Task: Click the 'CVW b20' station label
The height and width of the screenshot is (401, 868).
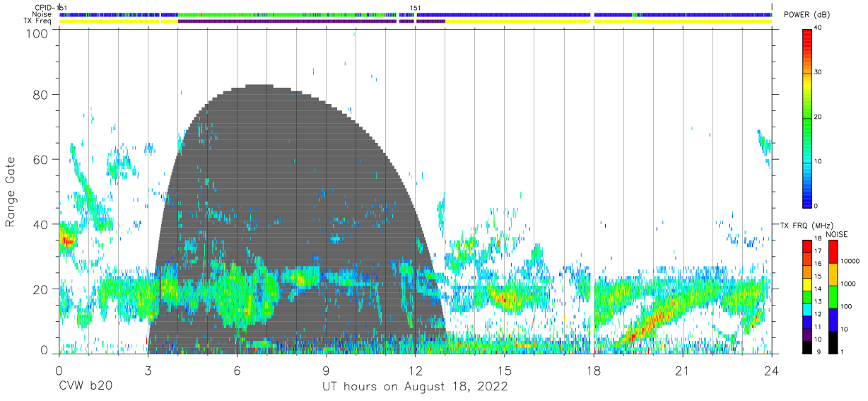Action: pos(86,387)
